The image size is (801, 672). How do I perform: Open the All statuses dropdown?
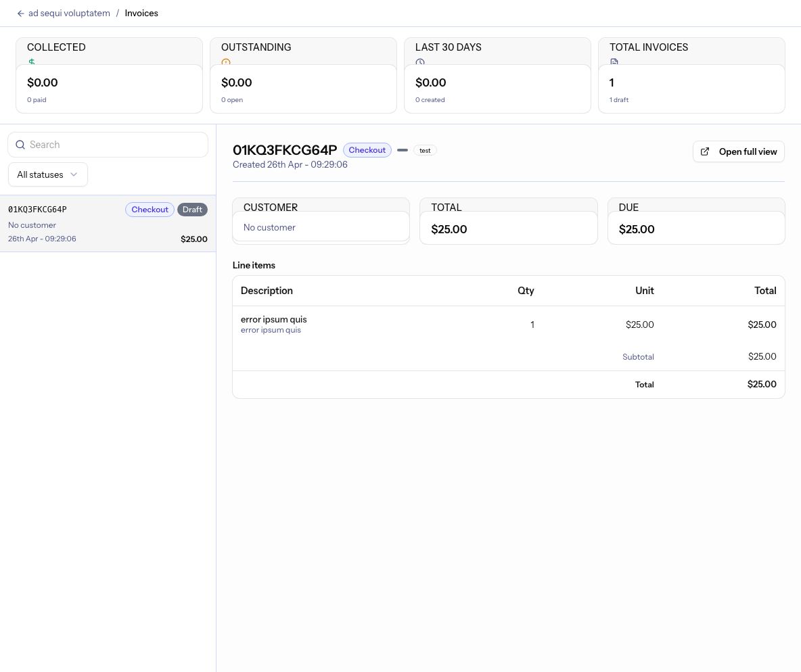coord(48,174)
